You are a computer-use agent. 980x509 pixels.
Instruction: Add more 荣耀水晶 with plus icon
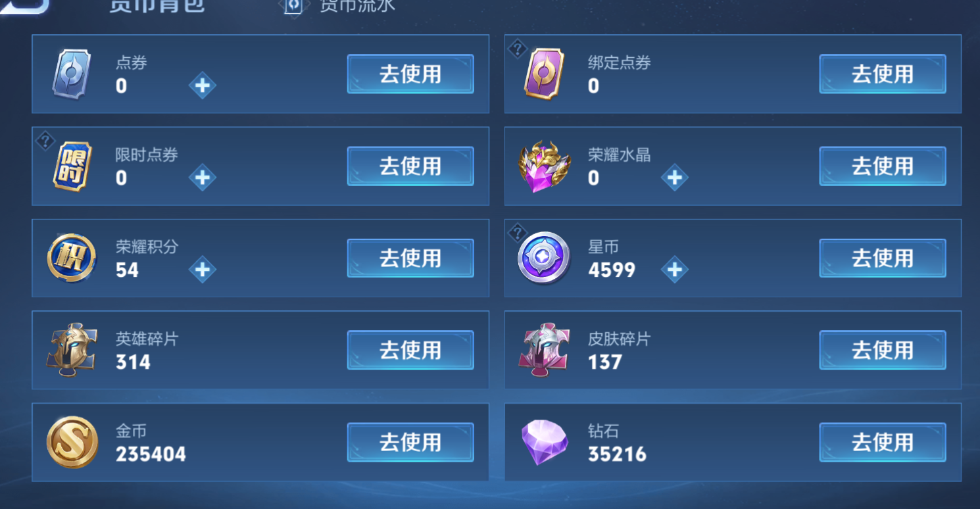675,178
